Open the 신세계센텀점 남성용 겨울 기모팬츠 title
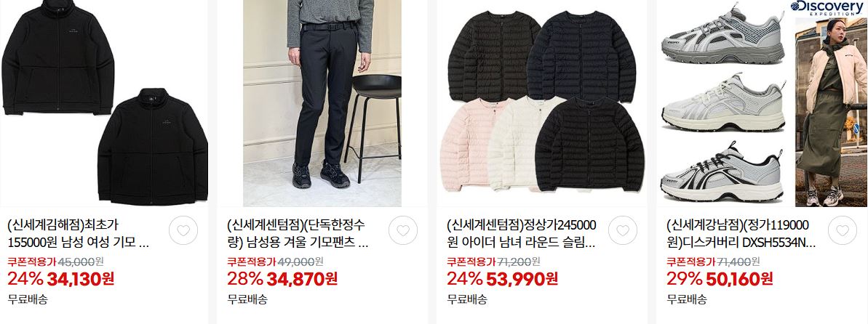This screenshot has height=324, width=868. pyautogui.click(x=298, y=233)
